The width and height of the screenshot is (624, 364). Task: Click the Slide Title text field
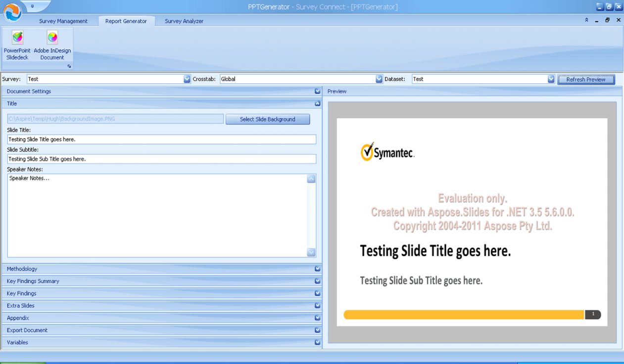coord(161,139)
